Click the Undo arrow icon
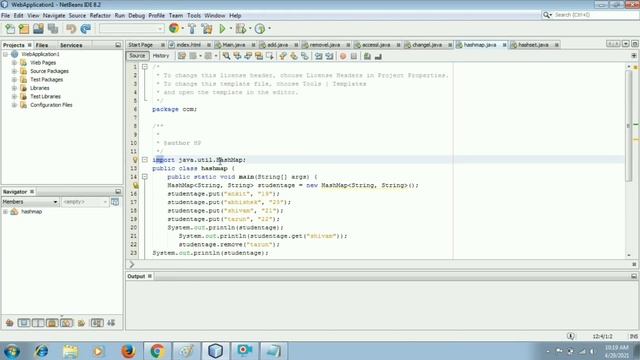The width and height of the screenshot is (640, 360). [x=71, y=29]
